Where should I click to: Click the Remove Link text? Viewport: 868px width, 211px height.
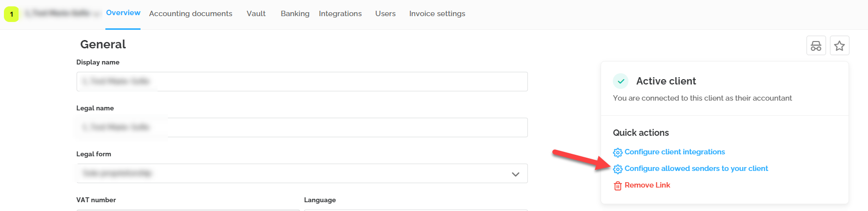pyautogui.click(x=647, y=185)
